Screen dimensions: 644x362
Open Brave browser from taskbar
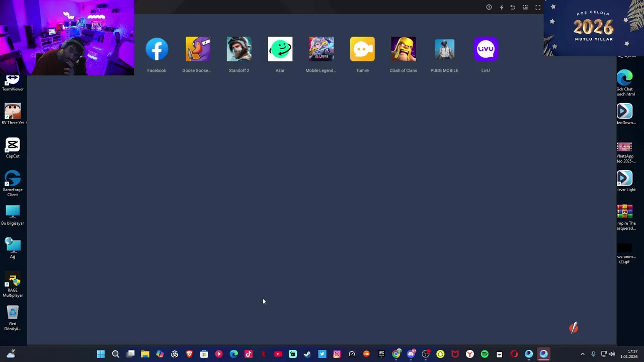pos(189,354)
